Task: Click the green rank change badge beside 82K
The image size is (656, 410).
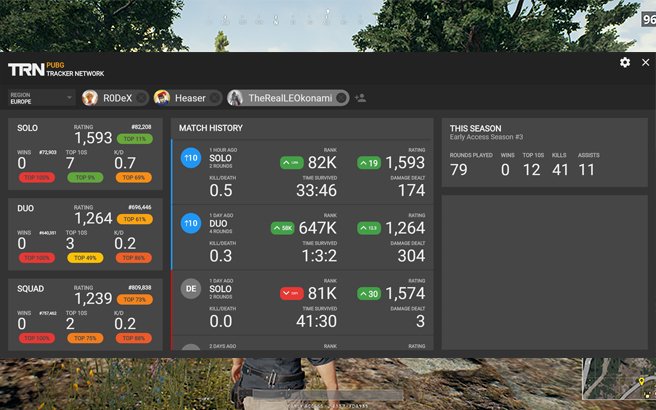Action: click(292, 163)
